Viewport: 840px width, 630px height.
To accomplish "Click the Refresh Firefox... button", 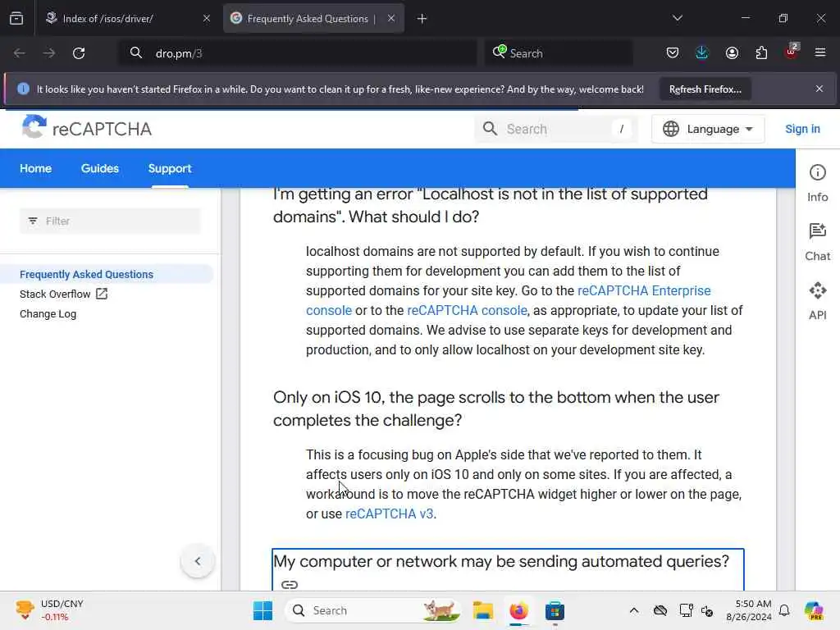I will point(705,89).
